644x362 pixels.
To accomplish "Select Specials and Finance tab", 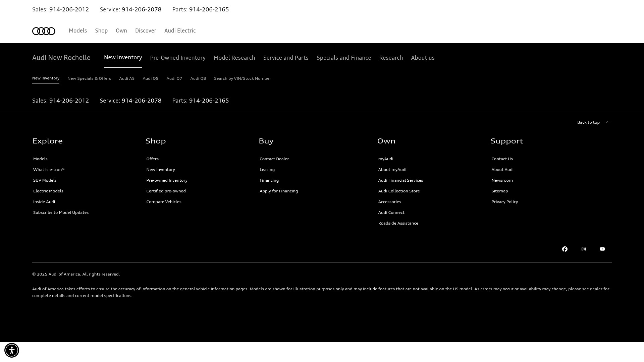I will click(x=344, y=58).
